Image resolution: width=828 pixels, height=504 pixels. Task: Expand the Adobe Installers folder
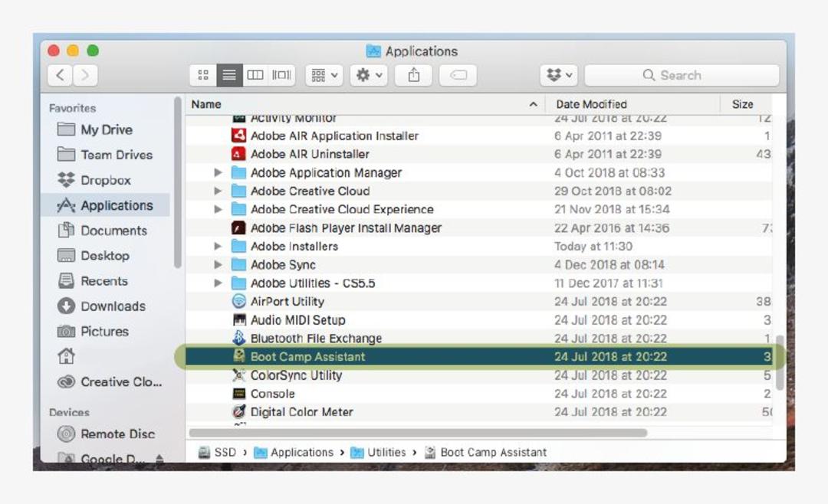(x=218, y=247)
